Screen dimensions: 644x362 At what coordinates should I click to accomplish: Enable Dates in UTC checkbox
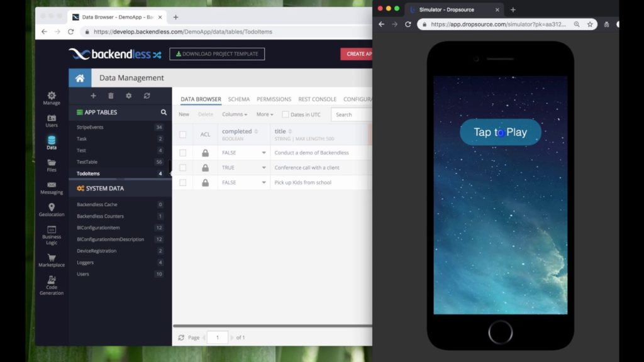coord(285,114)
